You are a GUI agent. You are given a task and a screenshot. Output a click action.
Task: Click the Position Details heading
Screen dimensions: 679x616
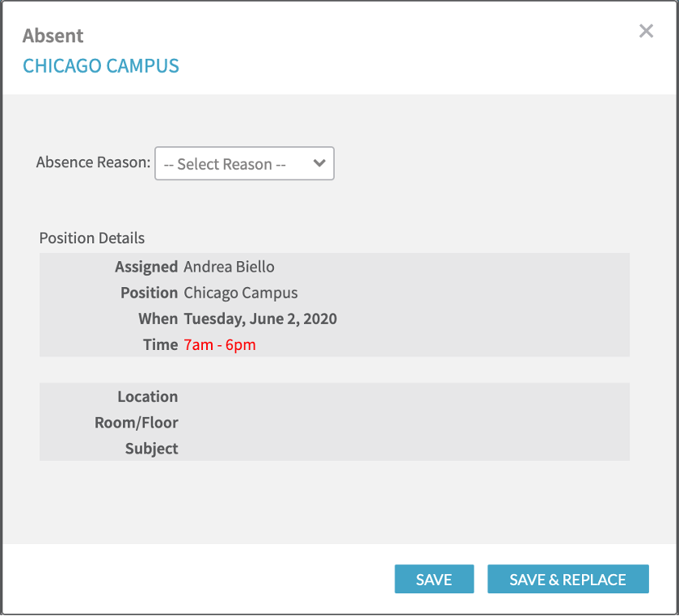click(x=92, y=238)
